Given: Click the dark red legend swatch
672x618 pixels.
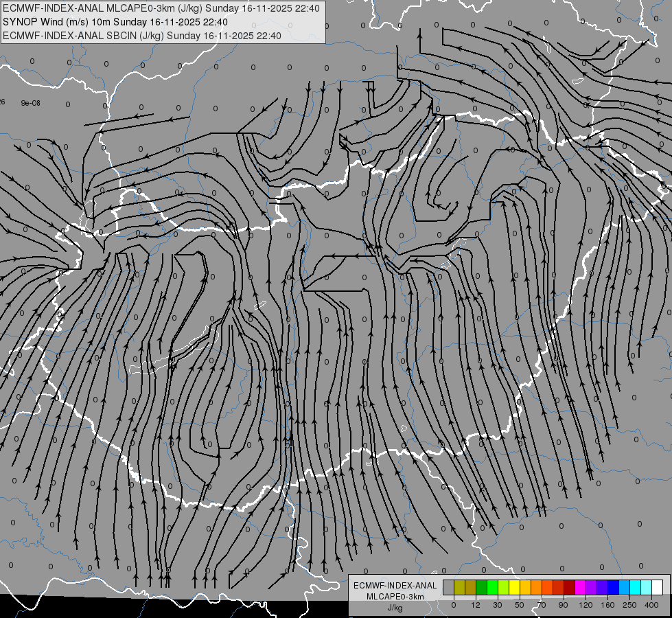Looking at the screenshot, I should [570, 587].
